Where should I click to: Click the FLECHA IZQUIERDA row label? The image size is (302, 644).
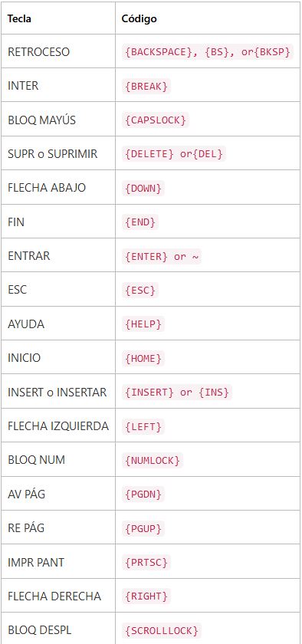click(x=58, y=426)
